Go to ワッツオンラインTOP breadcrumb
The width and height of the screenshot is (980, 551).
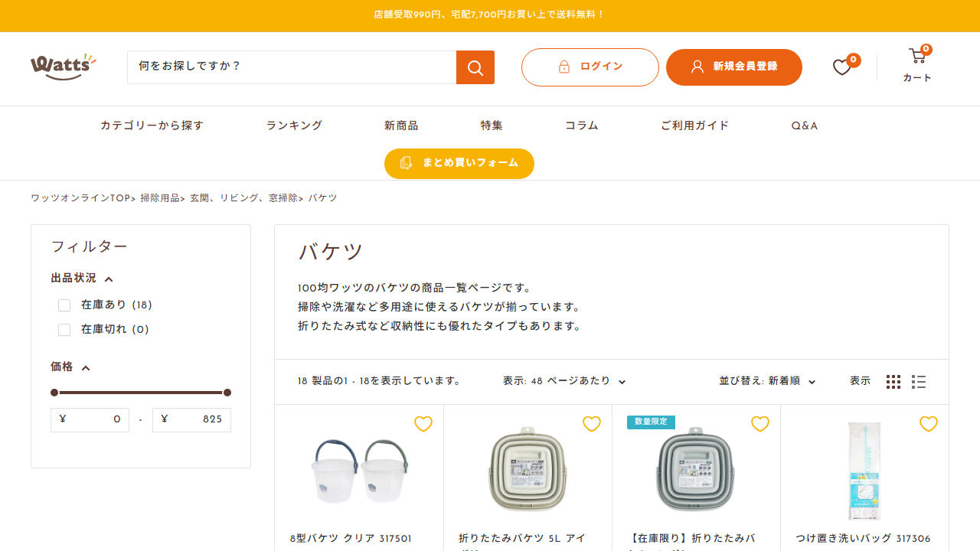point(80,198)
